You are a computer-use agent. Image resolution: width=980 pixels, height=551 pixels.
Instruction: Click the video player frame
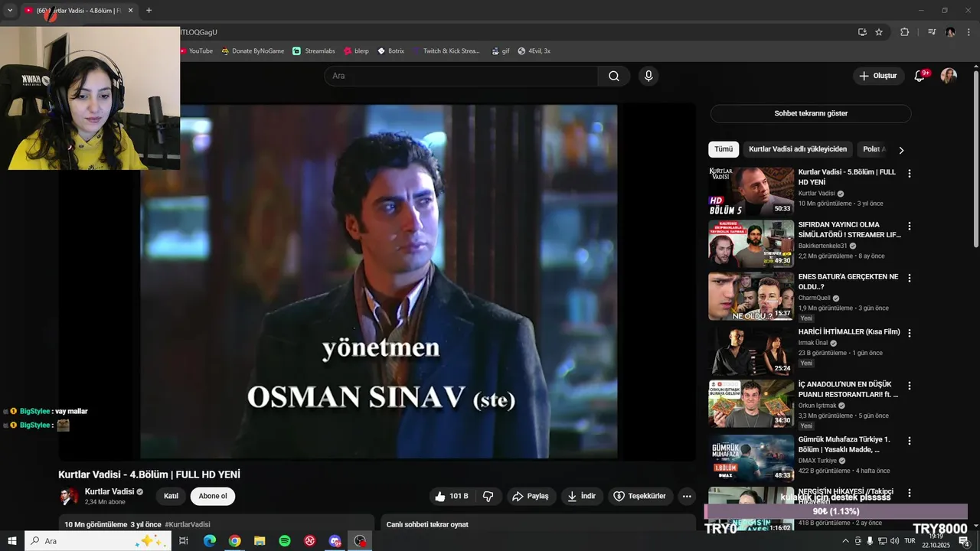(x=378, y=282)
